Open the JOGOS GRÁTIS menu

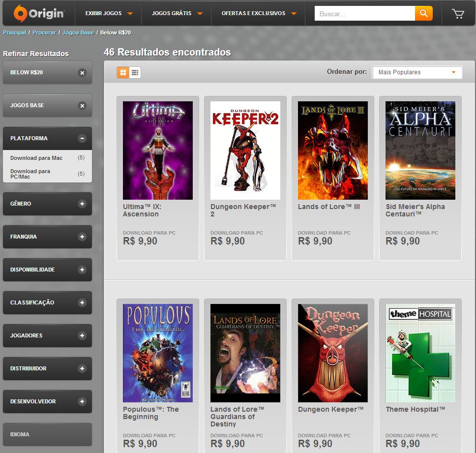173,13
